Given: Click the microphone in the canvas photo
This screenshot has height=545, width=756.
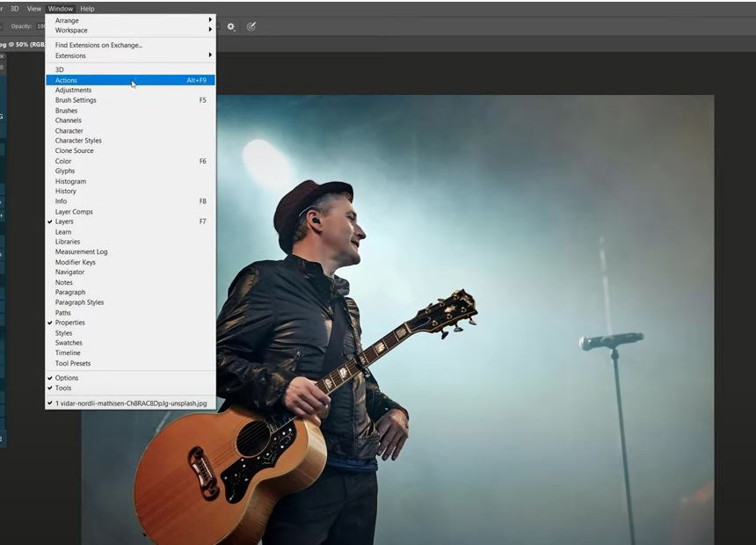Looking at the screenshot, I should point(609,340).
